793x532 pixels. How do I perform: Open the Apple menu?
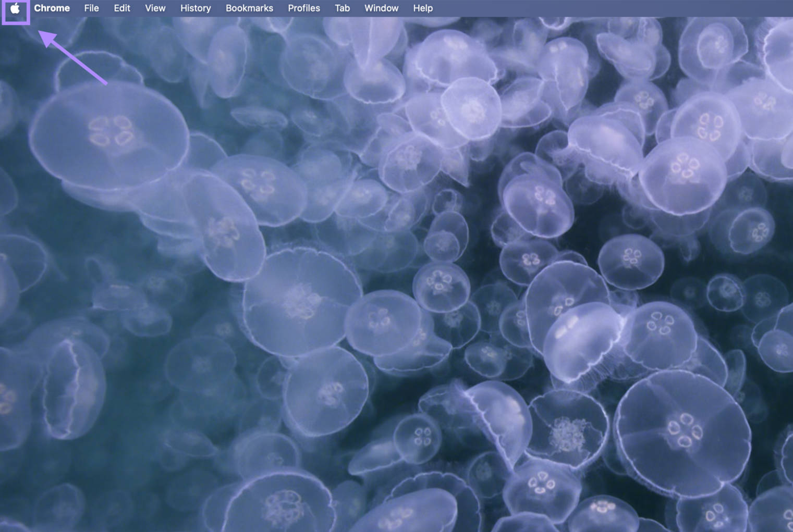pos(16,8)
